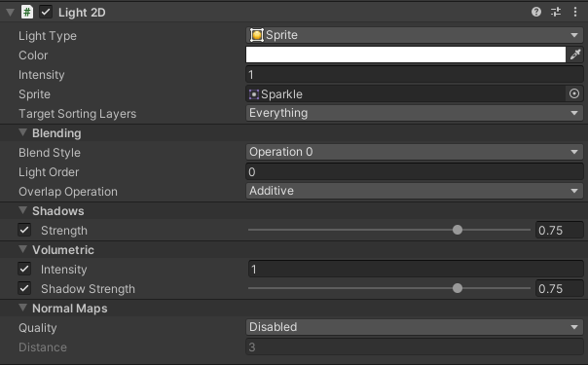Screen dimensions: 588x365
Task: Toggle the Volumetric Intensity checkbox
Action: (x=24, y=269)
